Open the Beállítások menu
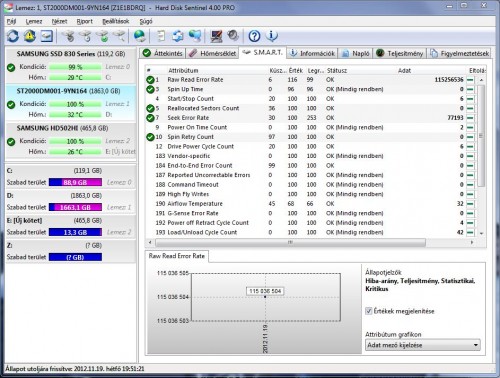 [x=116, y=21]
